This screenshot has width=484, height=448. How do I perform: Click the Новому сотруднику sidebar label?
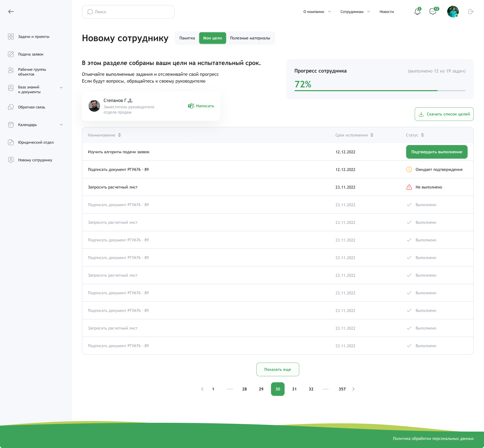35,160
